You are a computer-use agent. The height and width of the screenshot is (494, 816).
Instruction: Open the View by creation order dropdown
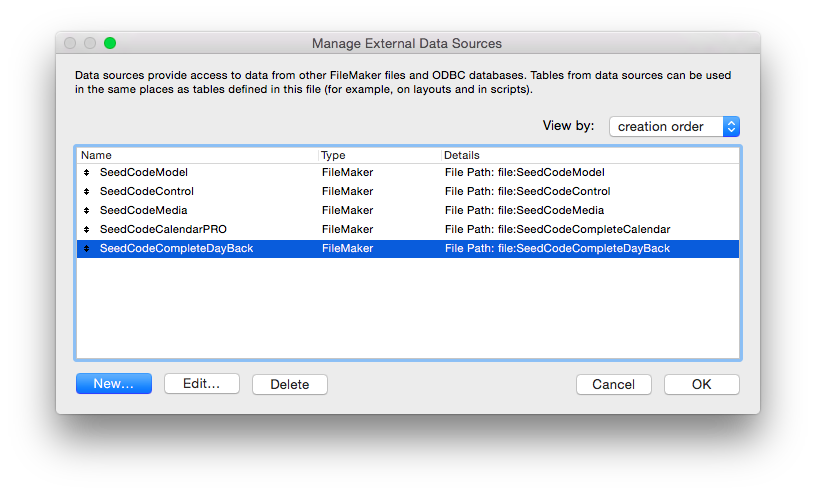tap(674, 126)
